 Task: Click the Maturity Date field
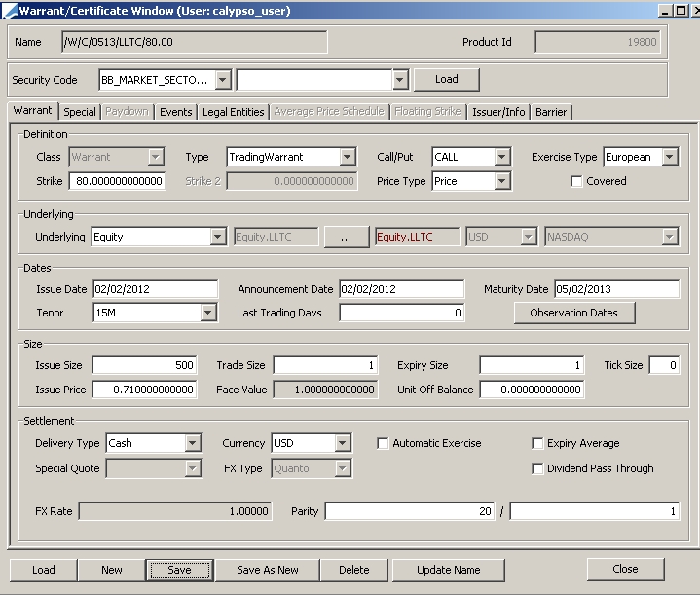[x=616, y=289]
